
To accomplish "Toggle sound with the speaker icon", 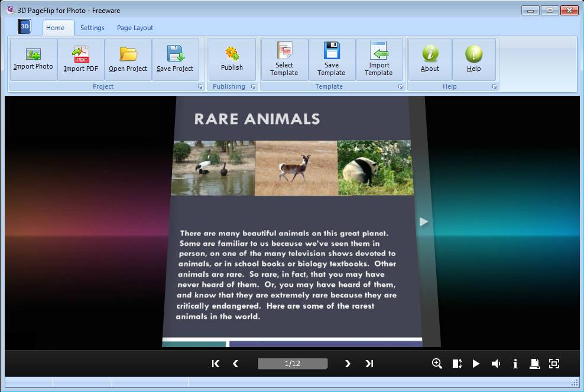I will pyautogui.click(x=495, y=364).
